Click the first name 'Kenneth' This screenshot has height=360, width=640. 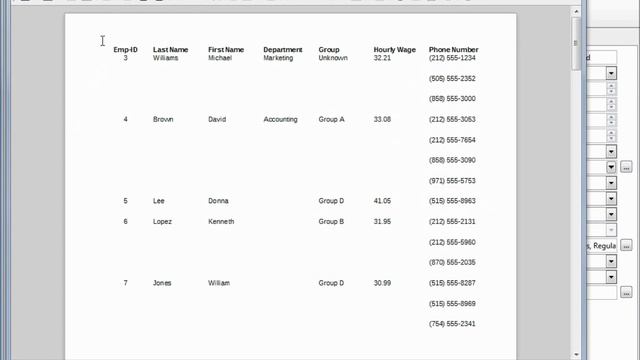point(221,222)
